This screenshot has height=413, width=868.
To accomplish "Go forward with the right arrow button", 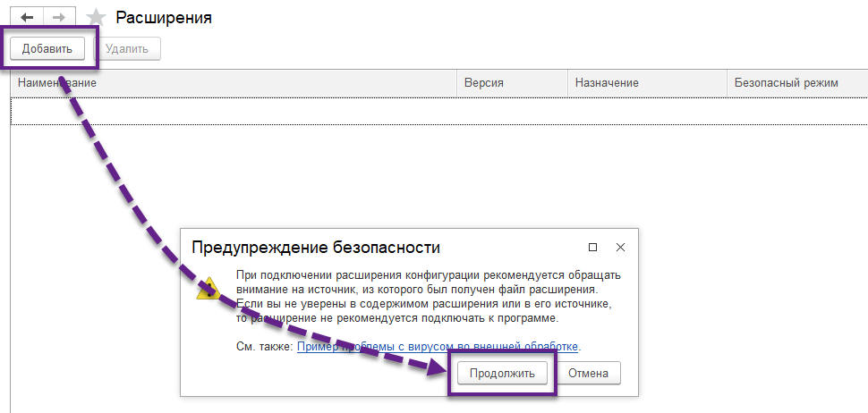I will click(59, 17).
